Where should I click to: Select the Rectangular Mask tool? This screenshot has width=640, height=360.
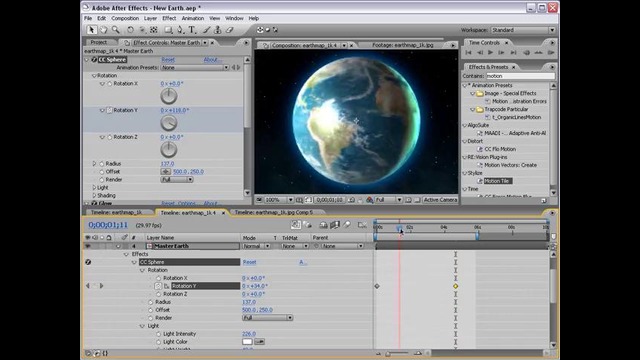click(x=168, y=30)
